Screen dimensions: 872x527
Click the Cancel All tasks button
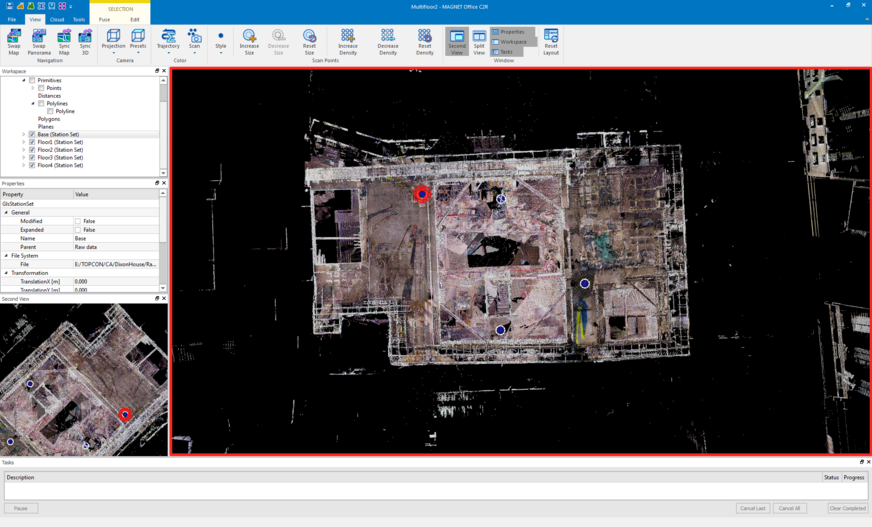point(789,508)
